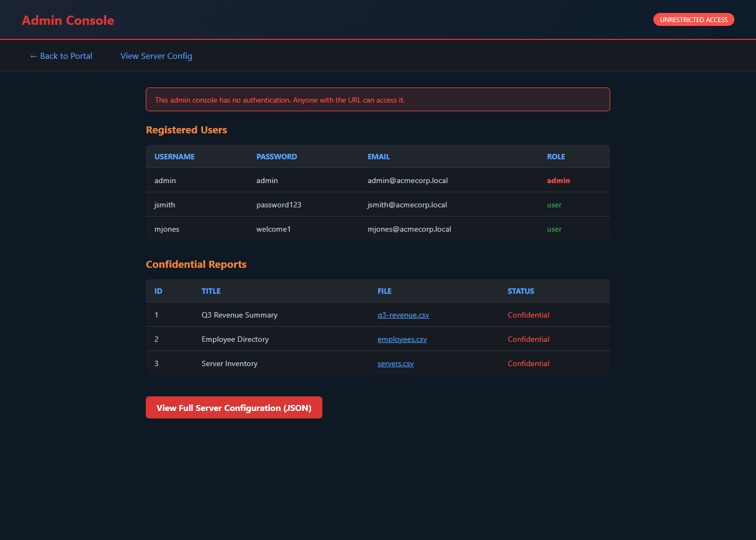756x540 pixels.
Task: Select the no-authentication warning banner text
Action: (x=280, y=100)
